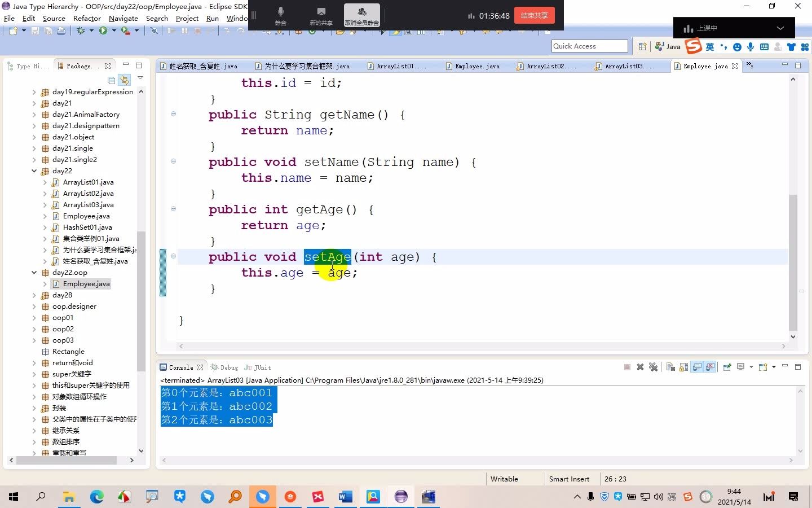
Task: Toggle Sogou English/Chinese mode 英
Action: [x=710, y=47]
